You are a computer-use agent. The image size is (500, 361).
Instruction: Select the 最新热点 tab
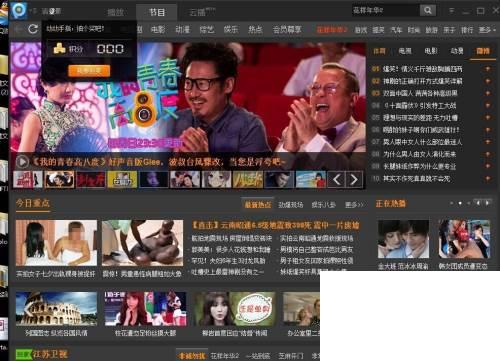point(258,205)
